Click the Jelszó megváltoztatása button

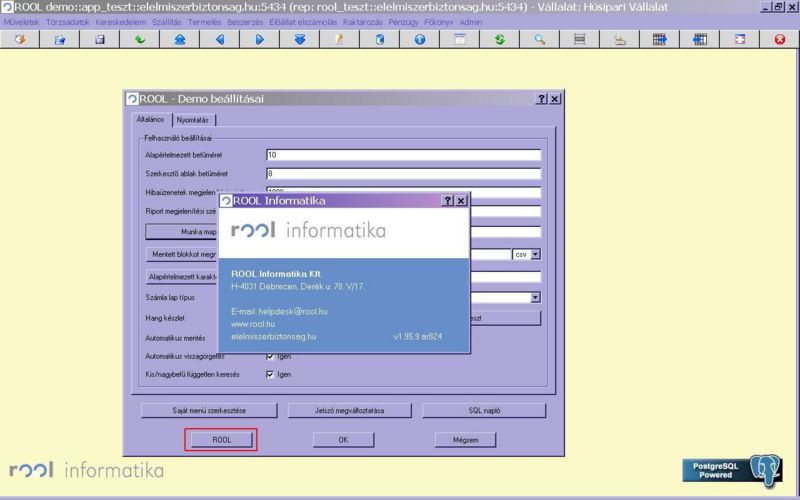coord(343,410)
